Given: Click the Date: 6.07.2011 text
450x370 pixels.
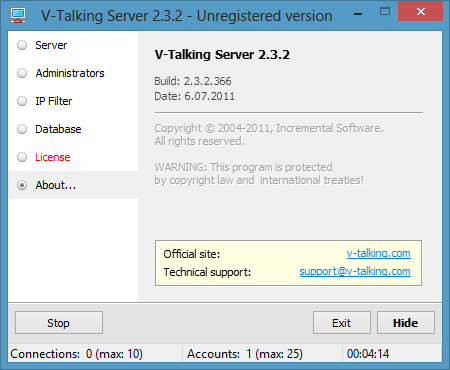Looking at the screenshot, I should point(194,96).
